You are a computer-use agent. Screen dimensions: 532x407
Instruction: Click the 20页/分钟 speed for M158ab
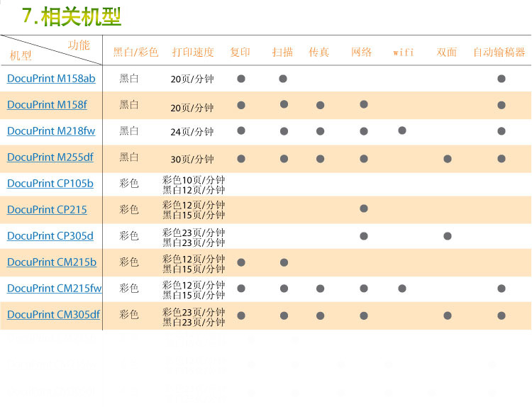(x=192, y=79)
